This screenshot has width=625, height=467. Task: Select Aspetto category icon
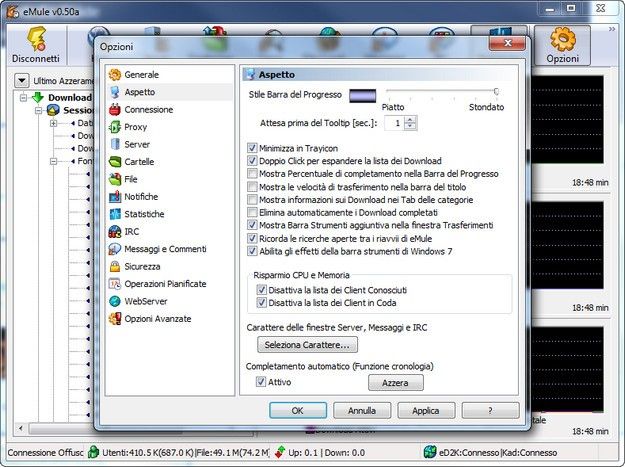pos(115,92)
